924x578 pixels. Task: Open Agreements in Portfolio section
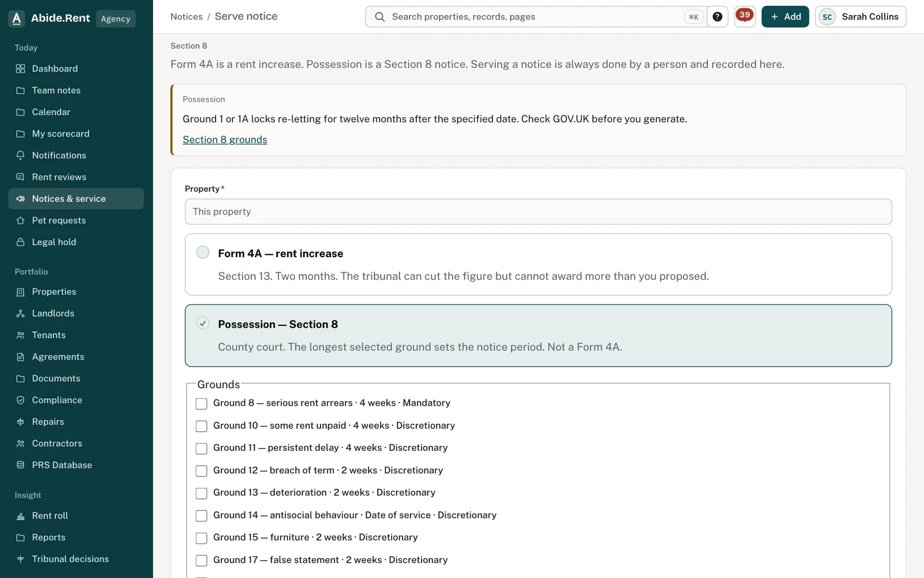76,357
